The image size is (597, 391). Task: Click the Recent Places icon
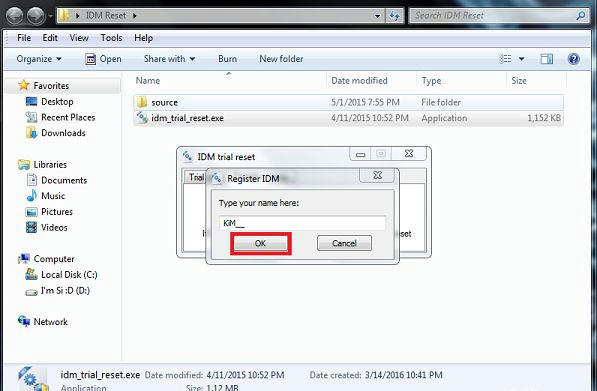pos(31,117)
